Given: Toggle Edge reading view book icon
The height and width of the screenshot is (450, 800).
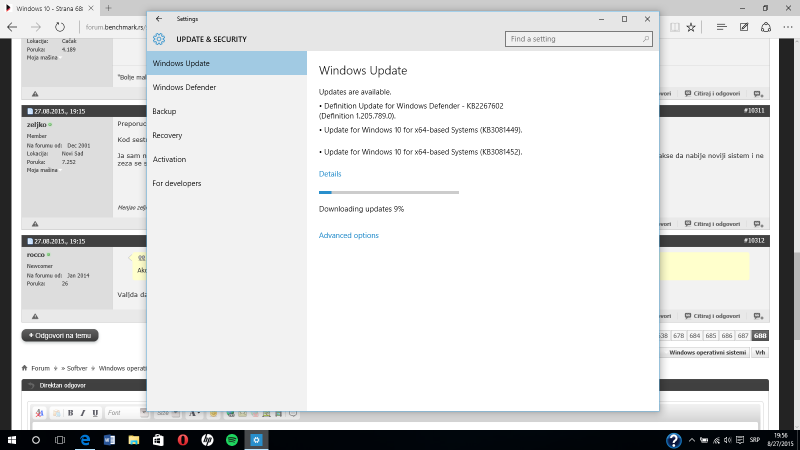Looking at the screenshot, I should 674,27.
